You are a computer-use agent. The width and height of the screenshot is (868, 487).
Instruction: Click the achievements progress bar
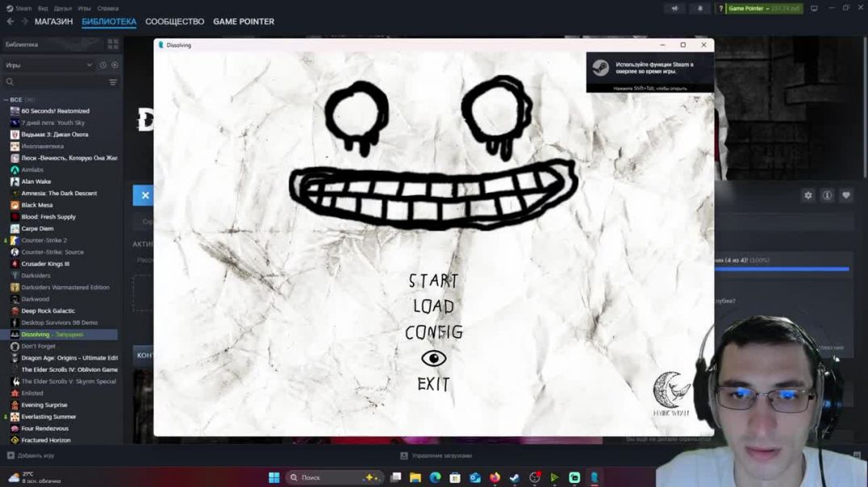(x=782, y=269)
